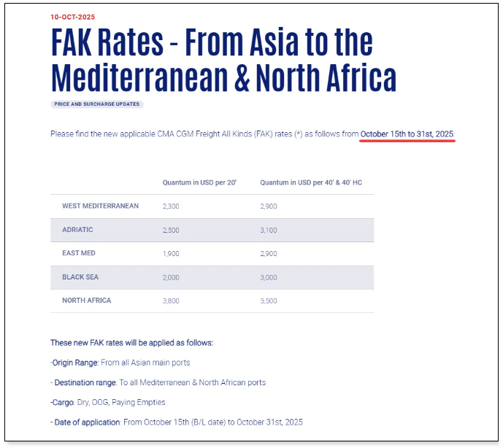503x448 pixels.
Task: Click the 3,100 rate in the Adriatic row
Action: 269,231
